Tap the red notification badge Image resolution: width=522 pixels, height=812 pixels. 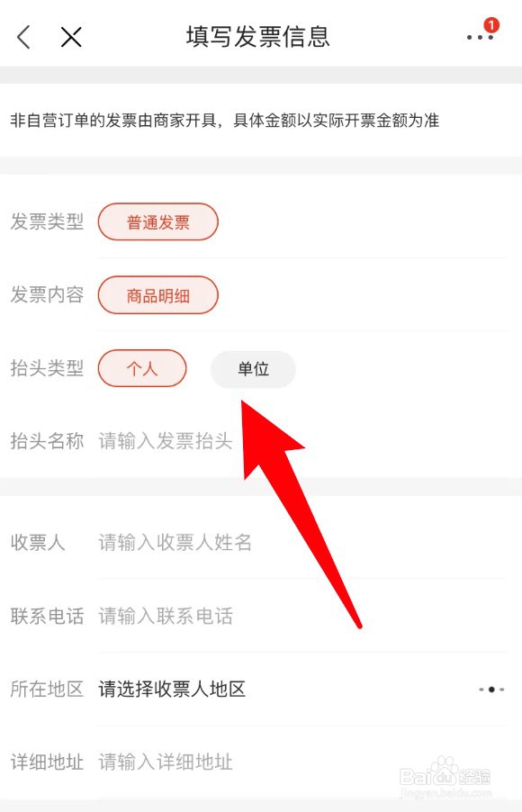tap(490, 25)
